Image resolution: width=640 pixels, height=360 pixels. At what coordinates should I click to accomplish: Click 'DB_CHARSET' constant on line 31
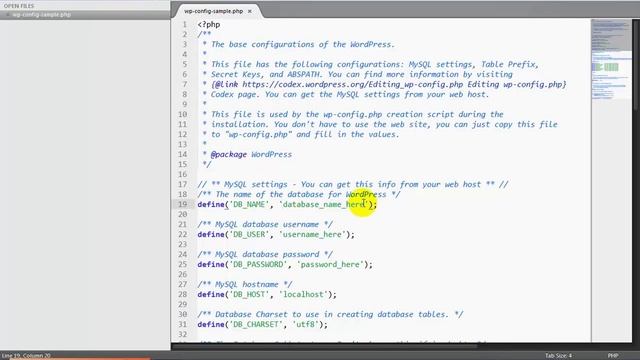[x=256, y=324]
